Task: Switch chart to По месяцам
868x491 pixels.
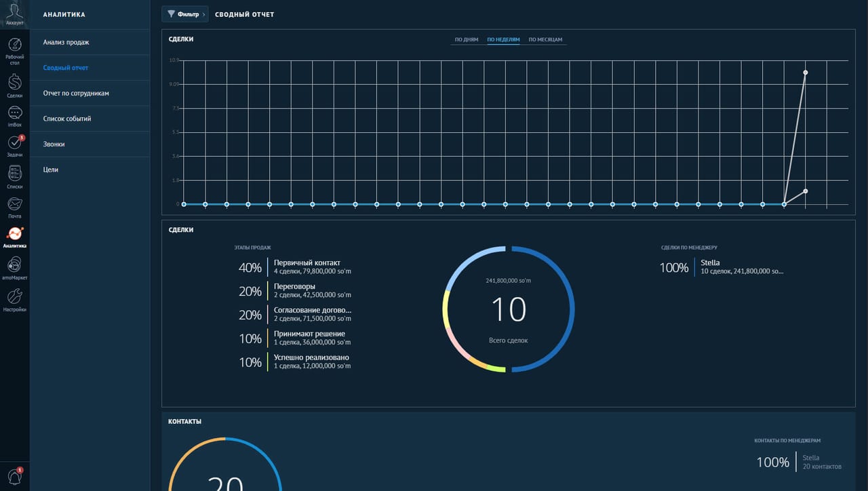Action: (x=545, y=40)
